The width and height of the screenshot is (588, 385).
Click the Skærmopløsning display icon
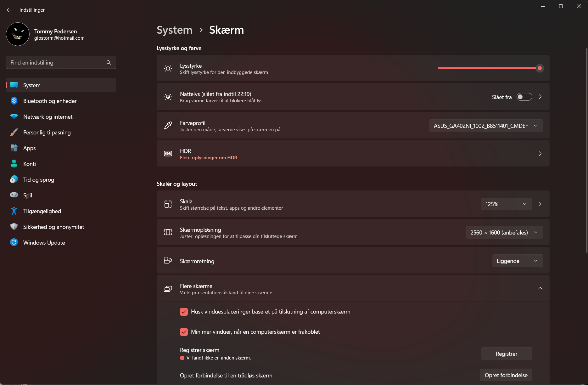tap(168, 232)
